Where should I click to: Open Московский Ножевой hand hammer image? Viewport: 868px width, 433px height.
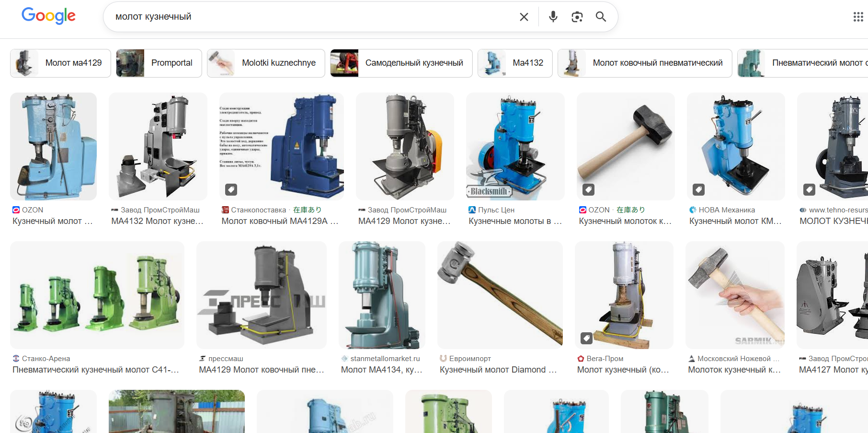pyautogui.click(x=735, y=295)
